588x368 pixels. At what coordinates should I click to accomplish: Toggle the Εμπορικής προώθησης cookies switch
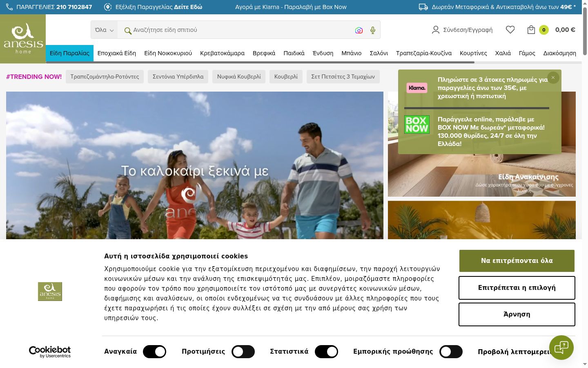pos(451,352)
